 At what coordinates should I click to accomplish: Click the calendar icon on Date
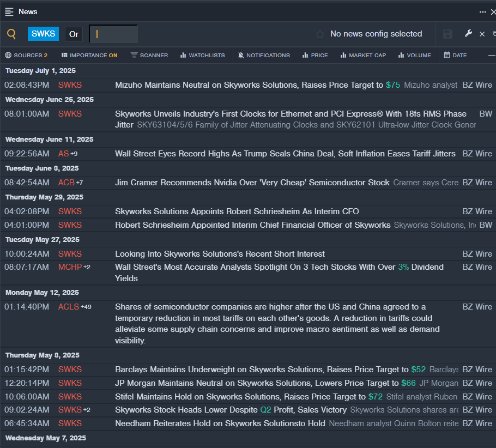pos(446,55)
